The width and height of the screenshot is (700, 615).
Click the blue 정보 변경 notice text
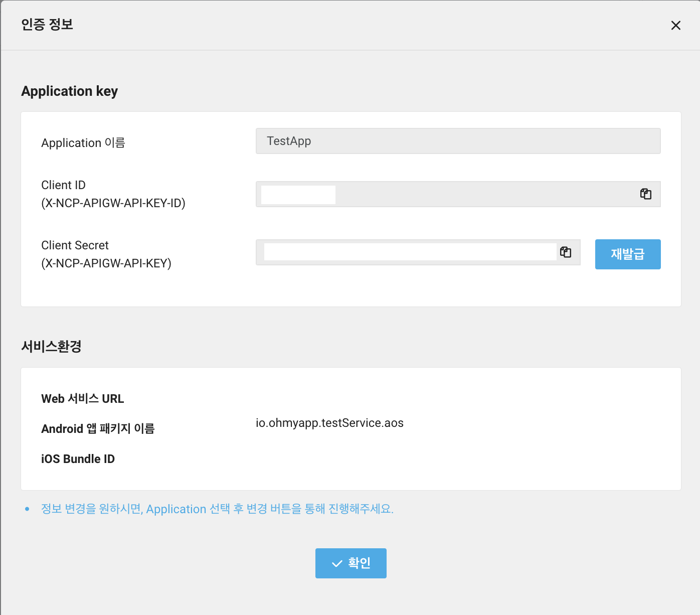click(x=217, y=509)
